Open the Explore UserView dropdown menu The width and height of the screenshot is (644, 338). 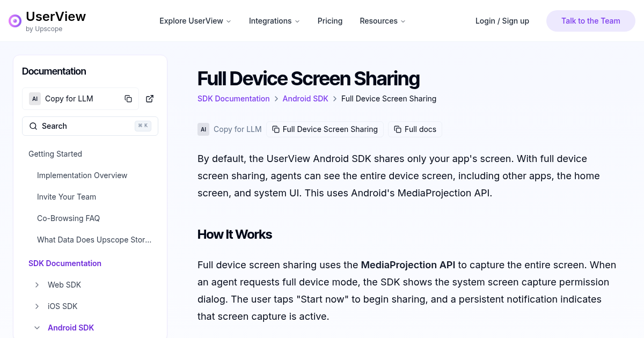click(x=195, y=21)
